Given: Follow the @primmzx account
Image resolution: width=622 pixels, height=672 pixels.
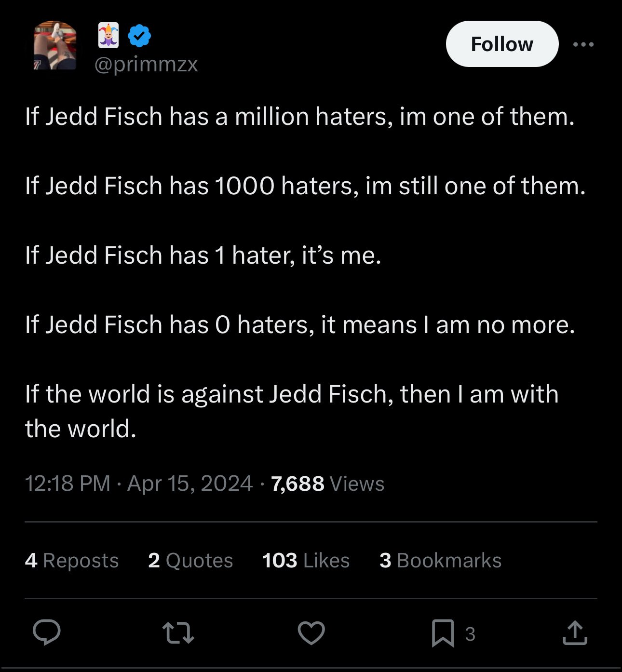Looking at the screenshot, I should [x=502, y=44].
